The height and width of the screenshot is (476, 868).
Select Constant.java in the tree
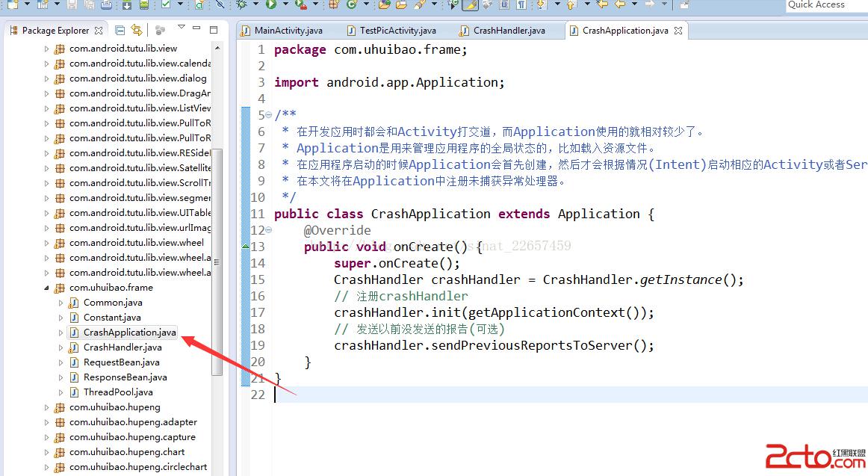pyautogui.click(x=112, y=317)
